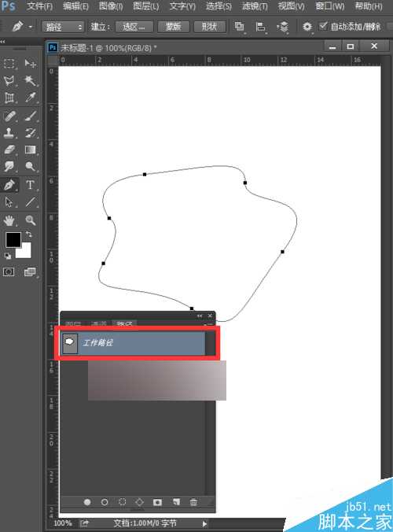Image resolution: width=393 pixels, height=532 pixels.
Task: Select the Horizontal Type tool
Action: click(x=30, y=185)
